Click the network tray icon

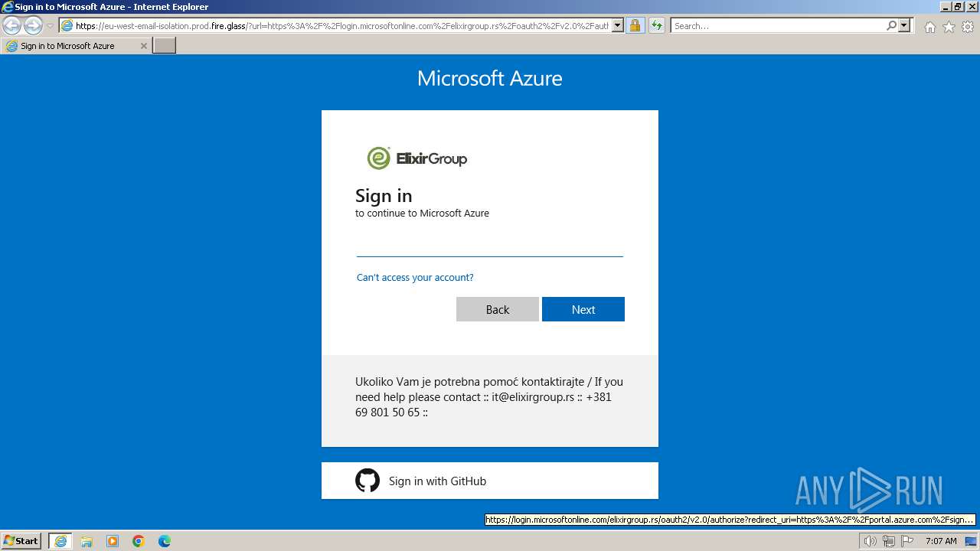pyautogui.click(x=888, y=541)
